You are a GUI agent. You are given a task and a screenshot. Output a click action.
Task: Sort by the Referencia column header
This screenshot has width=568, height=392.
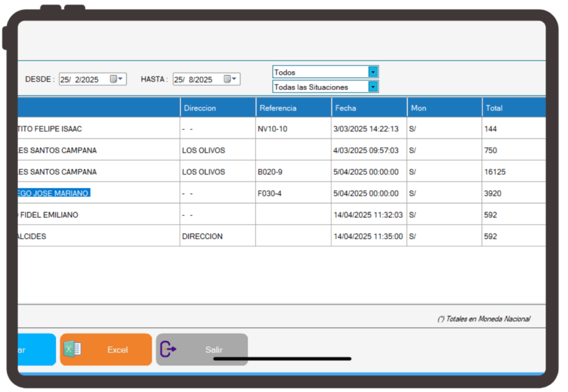(293, 108)
